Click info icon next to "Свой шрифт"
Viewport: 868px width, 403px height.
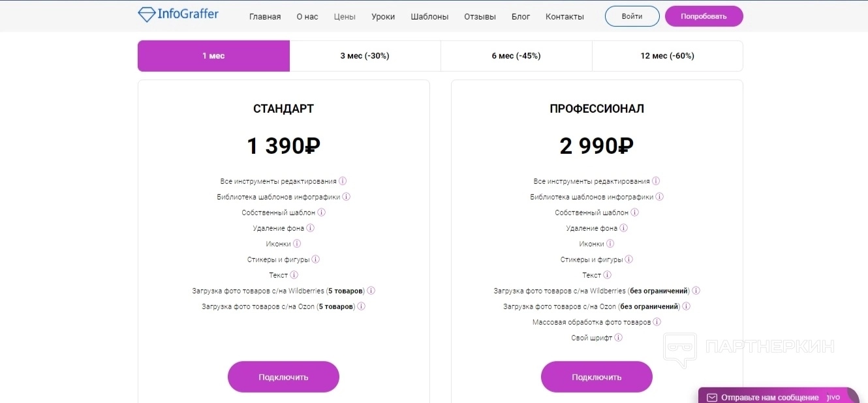pos(619,338)
